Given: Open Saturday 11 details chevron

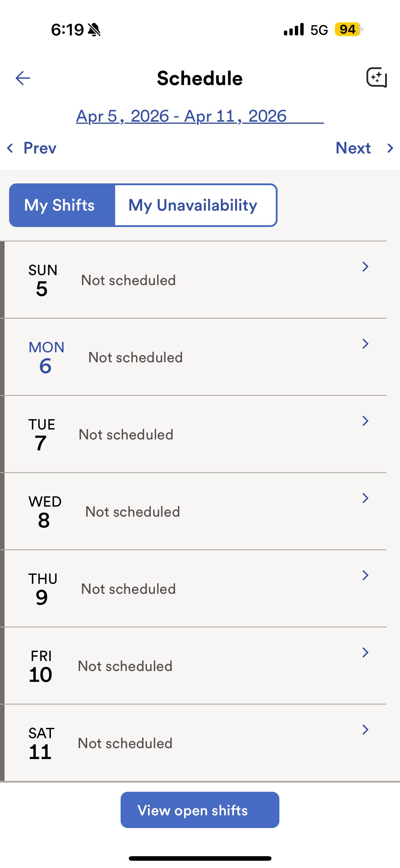Looking at the screenshot, I should click(365, 729).
